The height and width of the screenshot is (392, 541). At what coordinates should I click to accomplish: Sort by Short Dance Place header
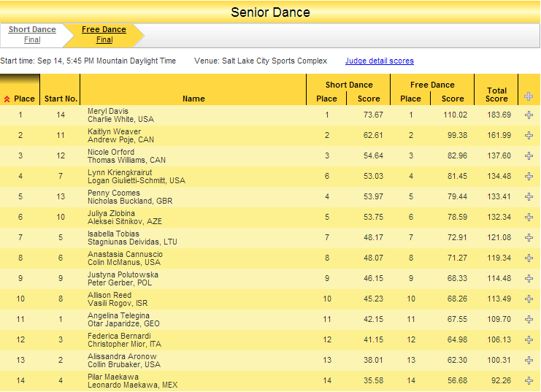coord(326,99)
